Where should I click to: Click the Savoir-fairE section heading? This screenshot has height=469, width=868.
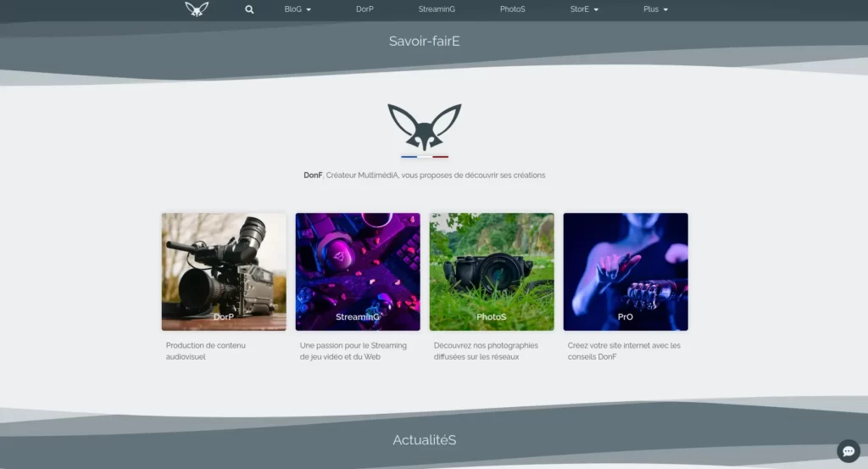click(x=425, y=41)
